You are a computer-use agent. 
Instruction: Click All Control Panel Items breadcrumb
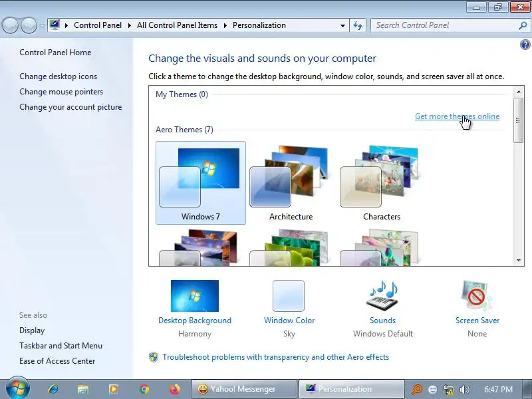[x=177, y=25]
